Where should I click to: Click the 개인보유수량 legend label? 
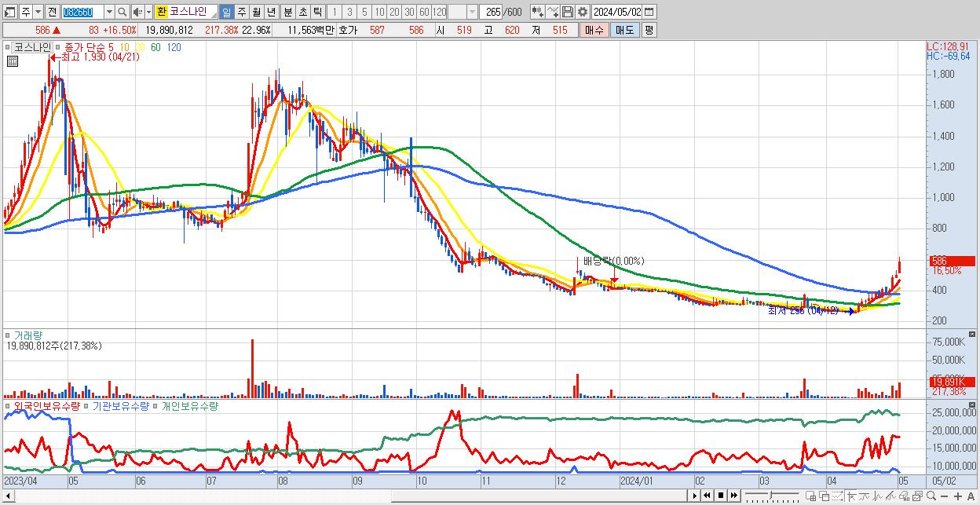(190, 406)
